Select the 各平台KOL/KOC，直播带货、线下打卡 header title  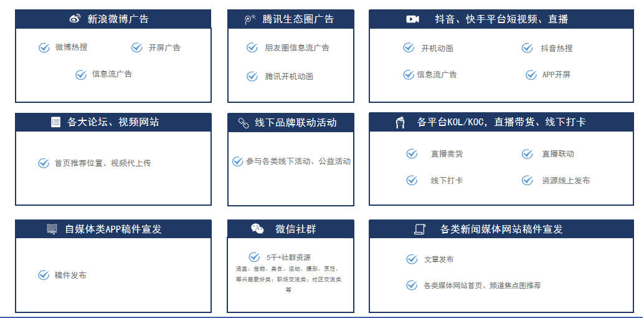(x=501, y=122)
